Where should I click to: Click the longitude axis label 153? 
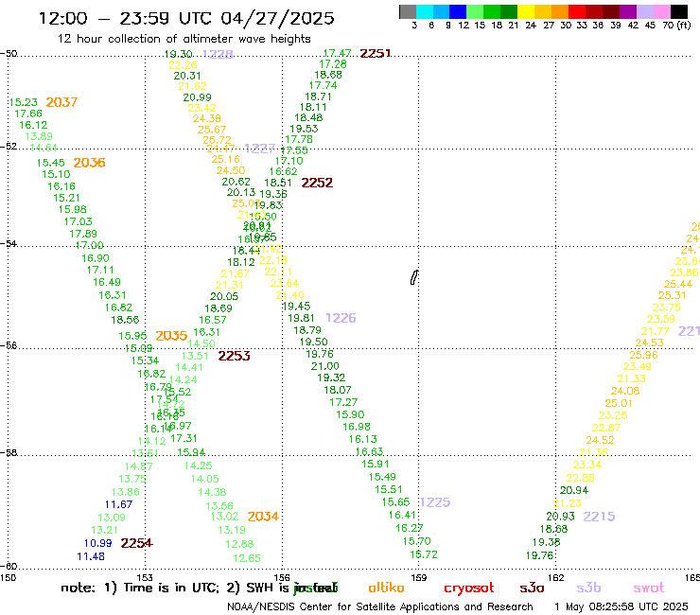click(145, 578)
